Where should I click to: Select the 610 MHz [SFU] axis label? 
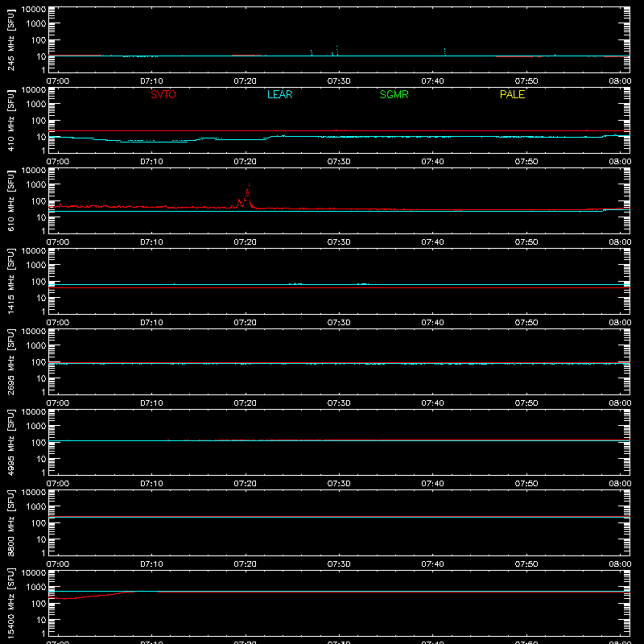tap(10, 200)
